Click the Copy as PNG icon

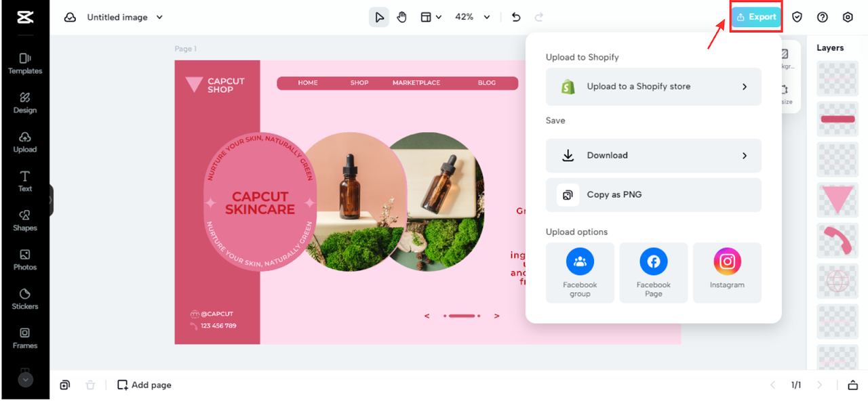pos(568,195)
